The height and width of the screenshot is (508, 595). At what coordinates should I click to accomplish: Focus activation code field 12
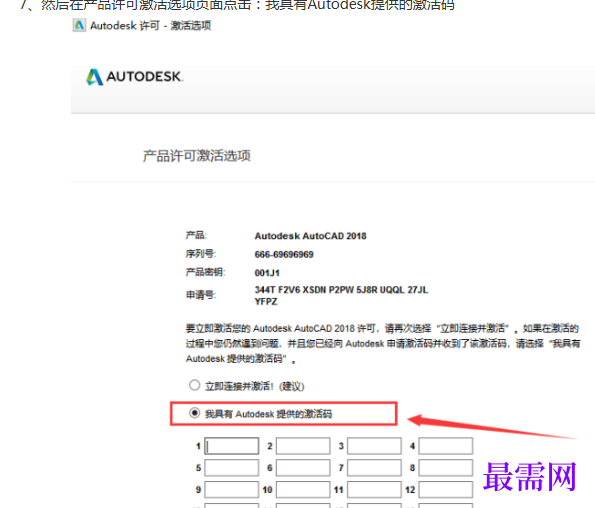pos(445,489)
